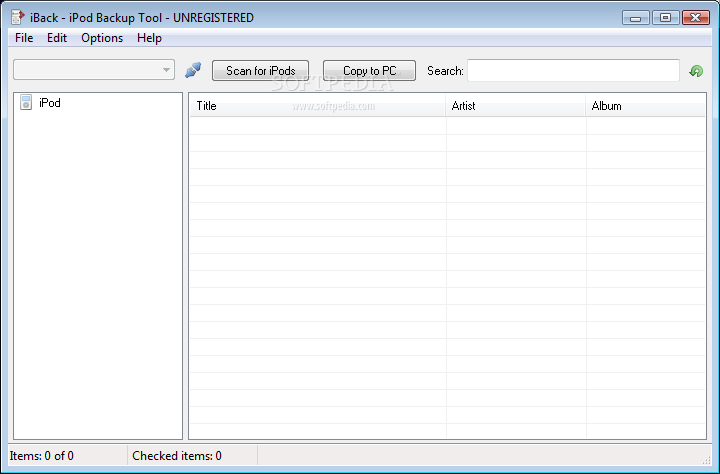Sort by the Album column header
This screenshot has height=474, width=720.
tap(645, 106)
